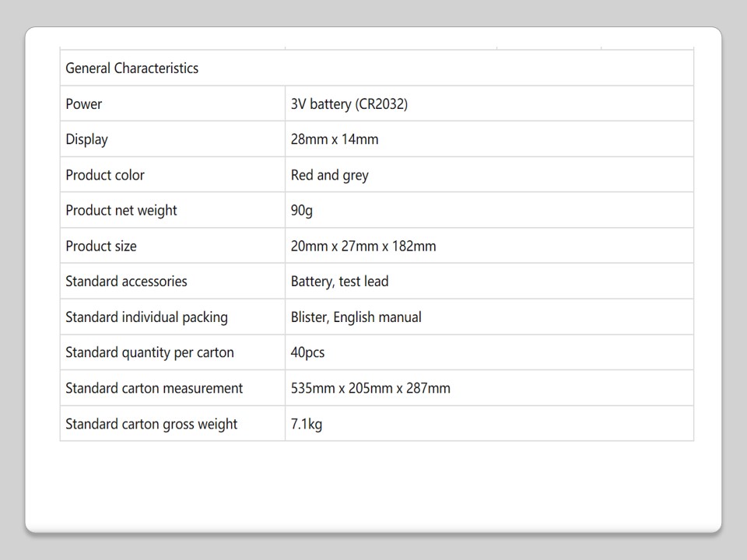Viewport: 747px width, 560px height.
Task: Select the Standard individual packing label
Action: point(146,317)
